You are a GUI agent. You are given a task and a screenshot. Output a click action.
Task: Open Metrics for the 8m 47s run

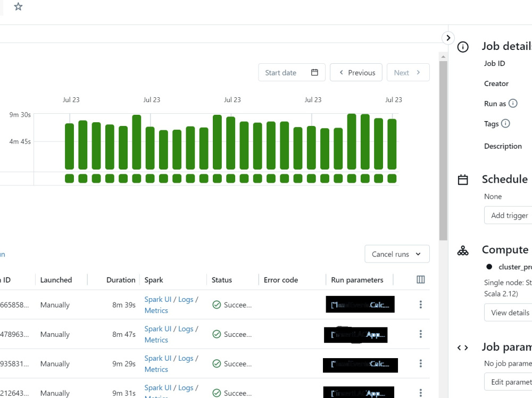156,340
